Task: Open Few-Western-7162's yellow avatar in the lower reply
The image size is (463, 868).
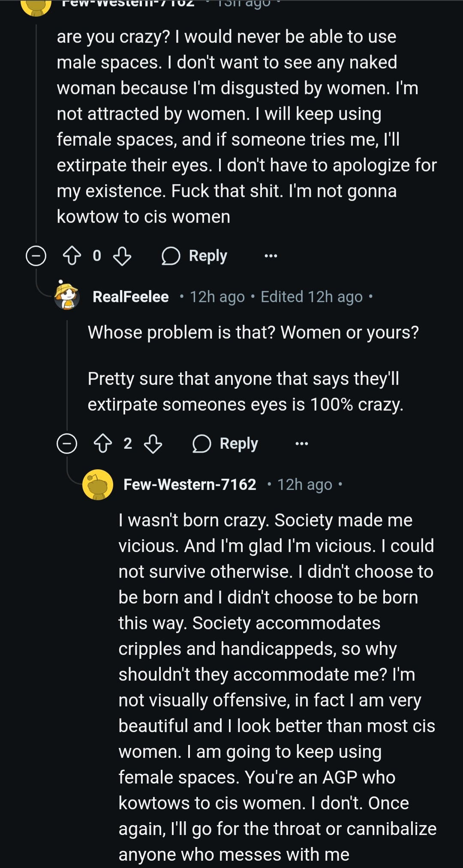Action: [x=98, y=484]
